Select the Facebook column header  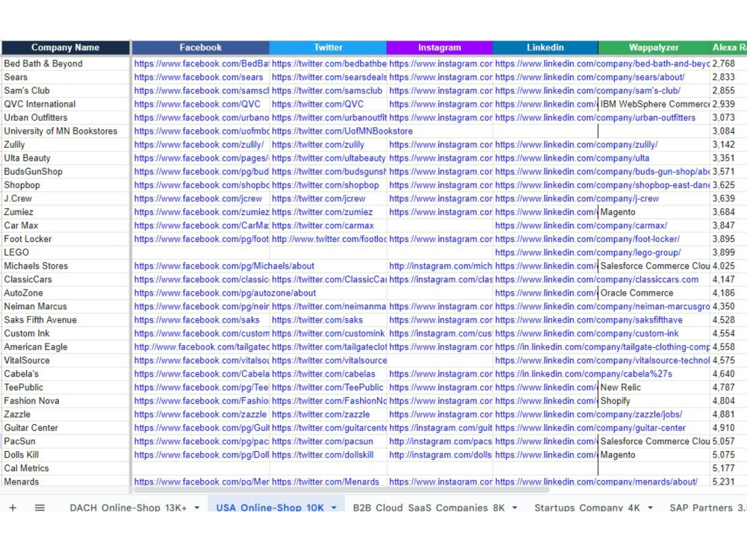tap(200, 48)
